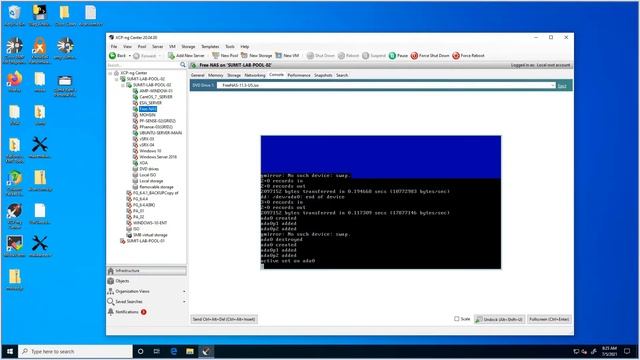The image size is (640, 360).
Task: Select Windows 10 VM in the tree
Action: [x=150, y=151]
